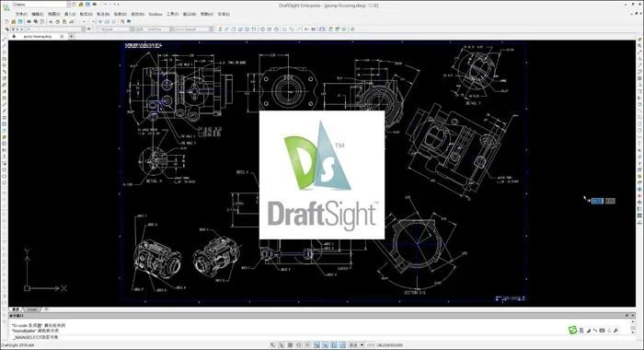Click the New document icon in standard toolbar
This screenshot has width=644, height=350.
pyautogui.click(x=7, y=21)
